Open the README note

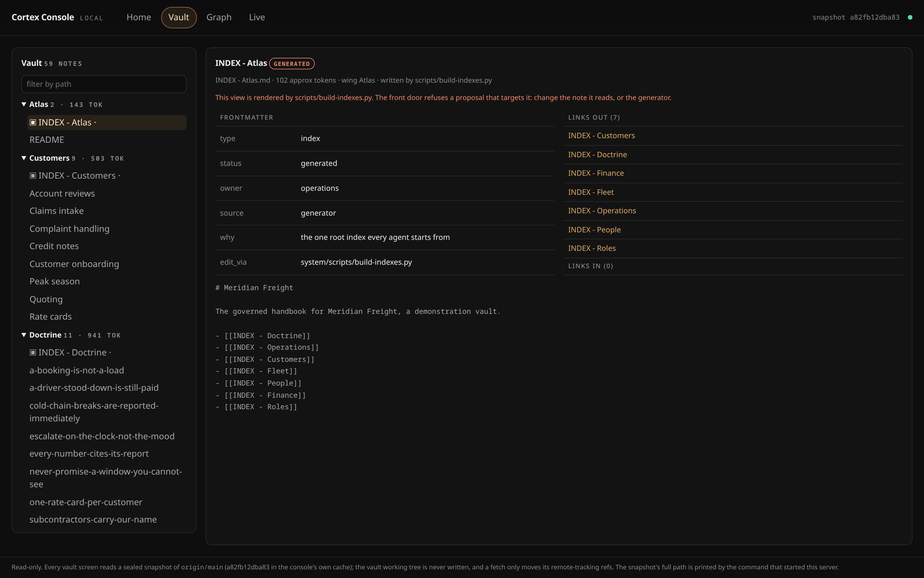click(x=107, y=140)
